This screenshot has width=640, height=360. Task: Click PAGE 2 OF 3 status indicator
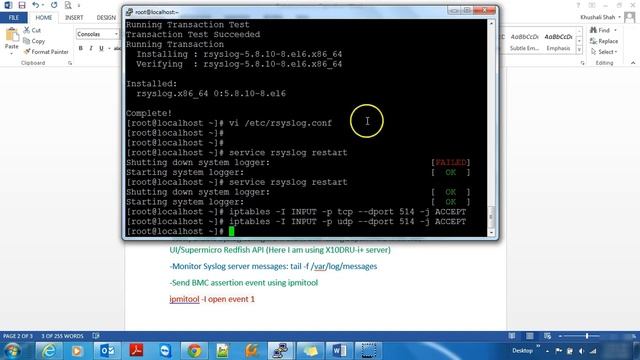tap(18, 336)
